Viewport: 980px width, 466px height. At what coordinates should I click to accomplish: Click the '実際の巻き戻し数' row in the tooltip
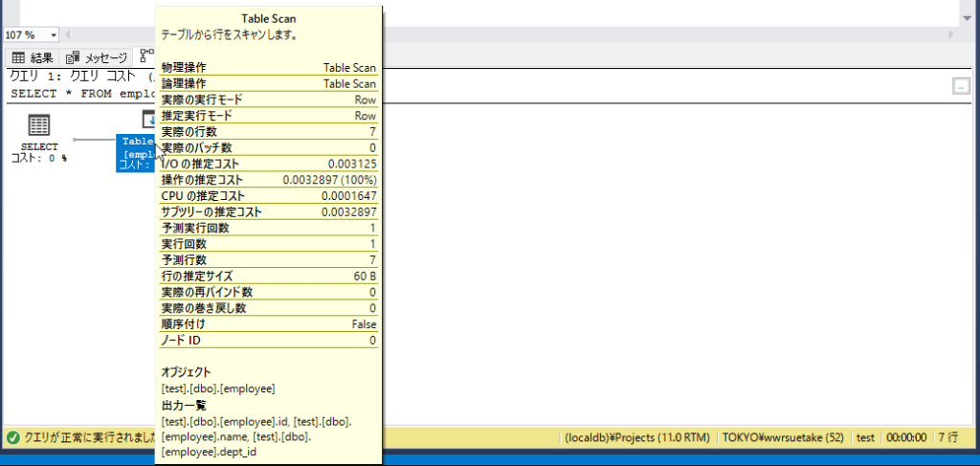coord(269,308)
